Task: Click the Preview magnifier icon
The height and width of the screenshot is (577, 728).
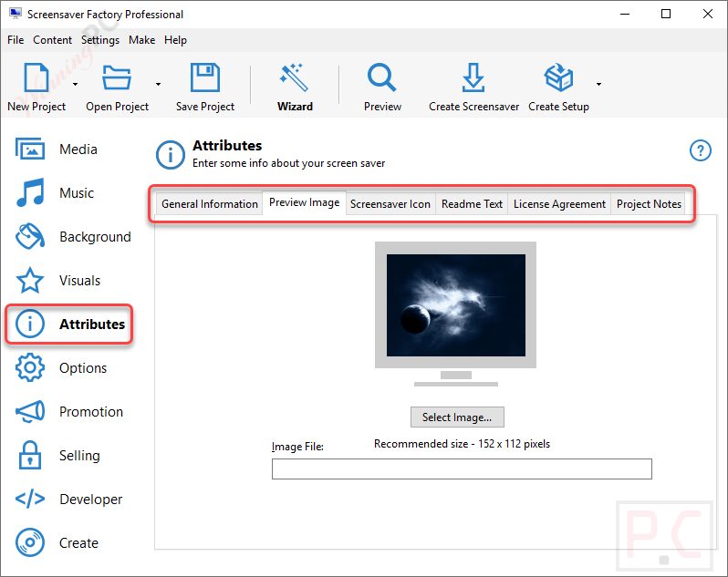Action: [x=382, y=77]
